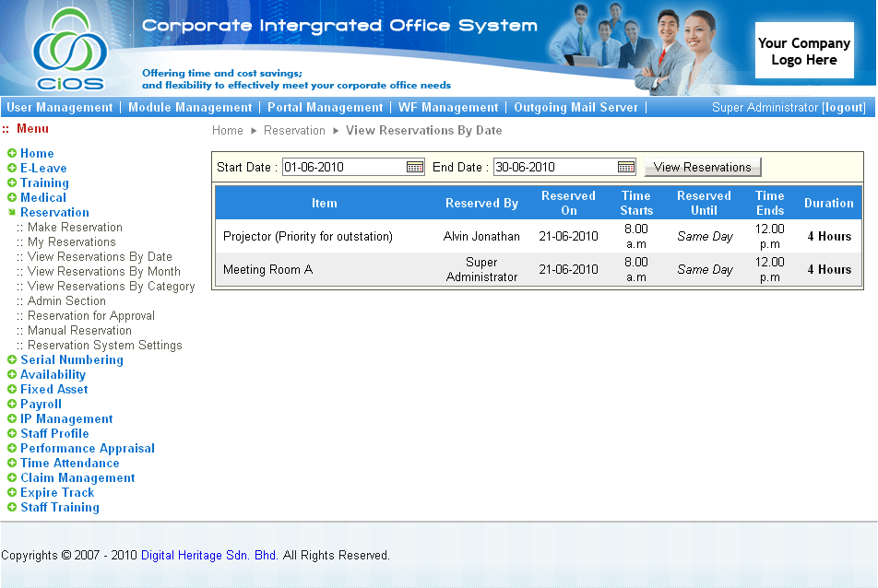The height and width of the screenshot is (588, 878).
Task: Expand the Staff Profile menu section
Action: [12, 434]
